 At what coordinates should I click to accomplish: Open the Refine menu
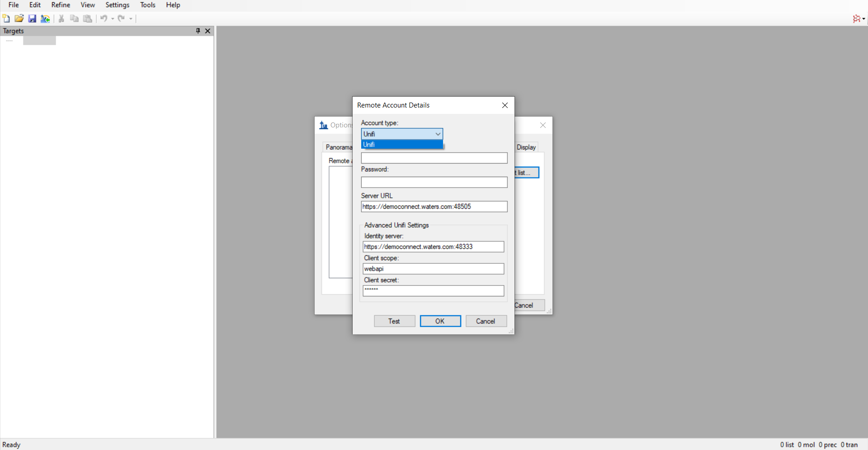click(x=61, y=5)
